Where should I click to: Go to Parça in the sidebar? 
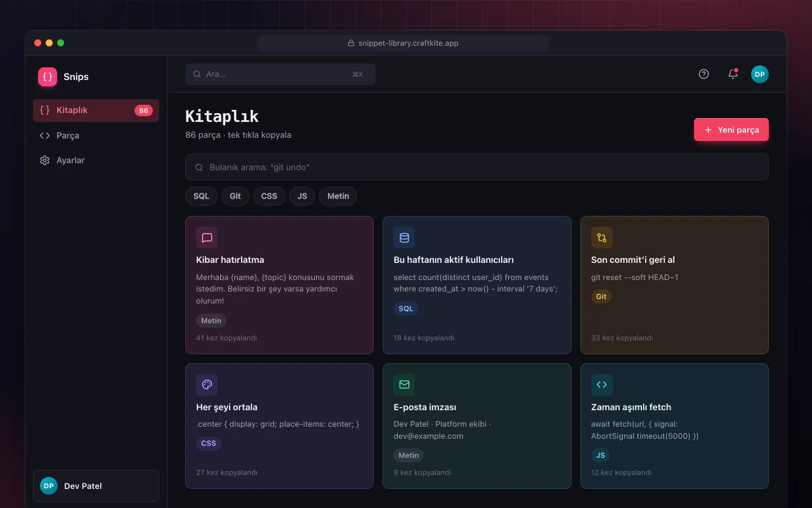click(96, 135)
